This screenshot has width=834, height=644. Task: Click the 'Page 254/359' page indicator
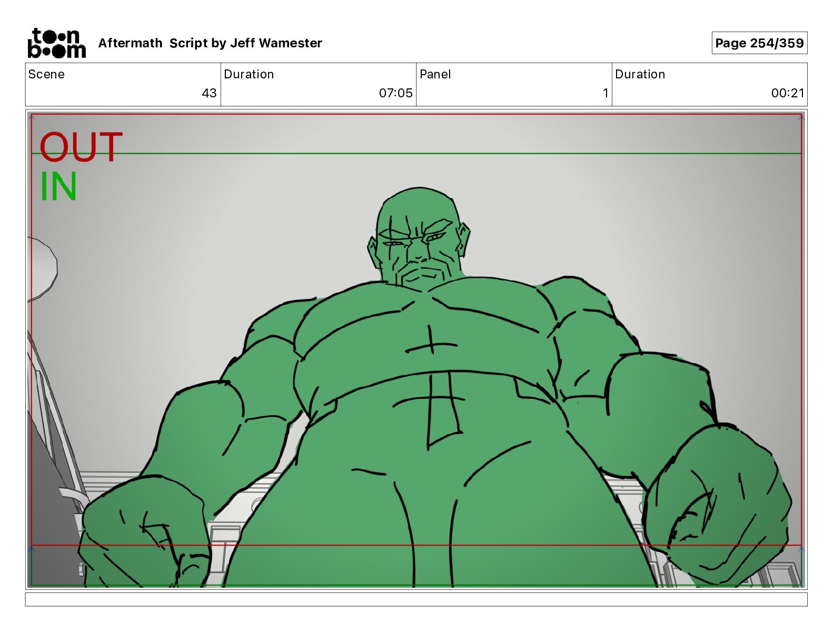tap(759, 43)
